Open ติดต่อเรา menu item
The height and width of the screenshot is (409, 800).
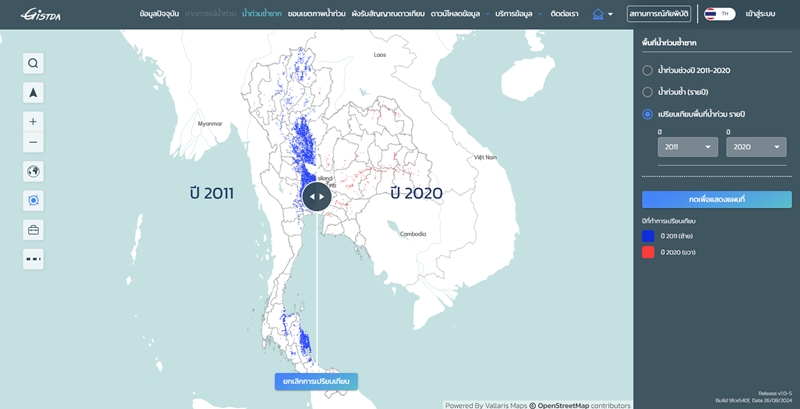click(x=564, y=14)
